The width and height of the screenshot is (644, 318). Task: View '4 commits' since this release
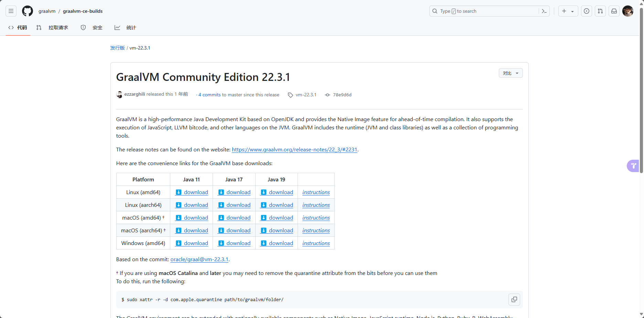(210, 95)
